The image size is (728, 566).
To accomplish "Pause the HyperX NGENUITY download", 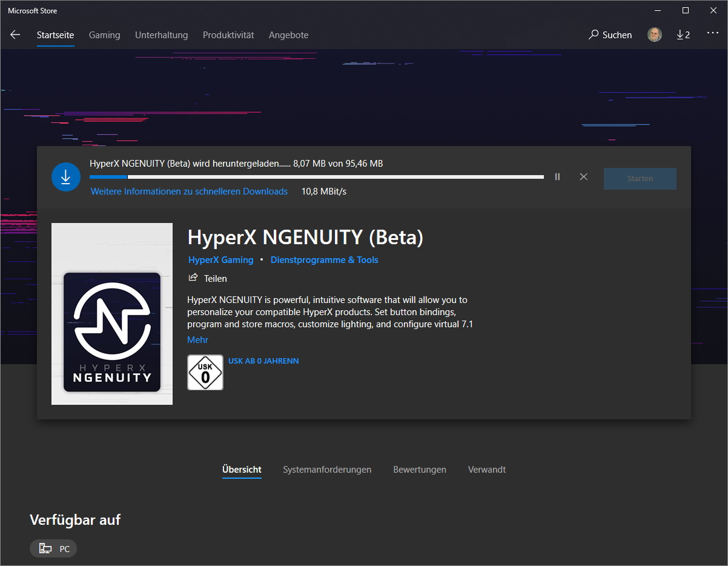I will pyautogui.click(x=557, y=177).
